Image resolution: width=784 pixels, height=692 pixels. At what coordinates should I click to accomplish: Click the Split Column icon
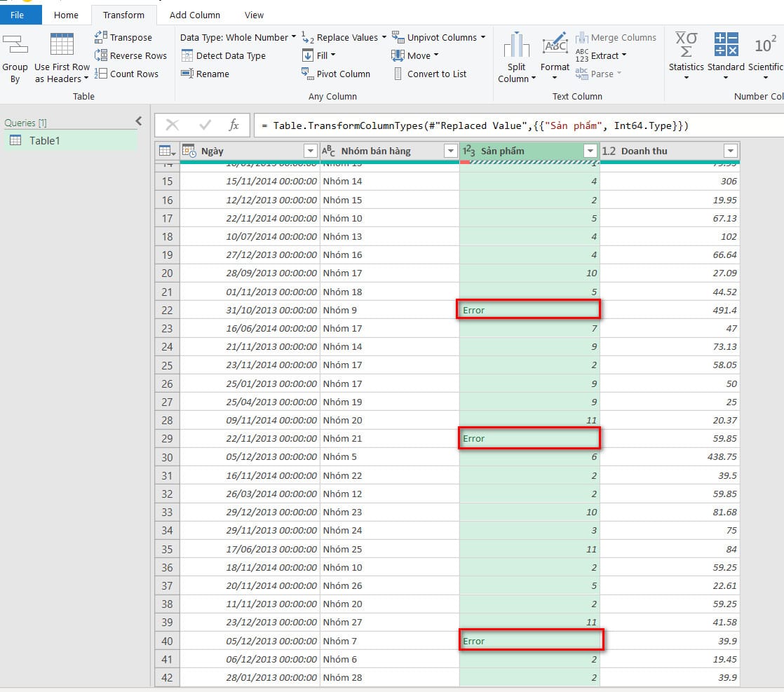click(x=517, y=45)
